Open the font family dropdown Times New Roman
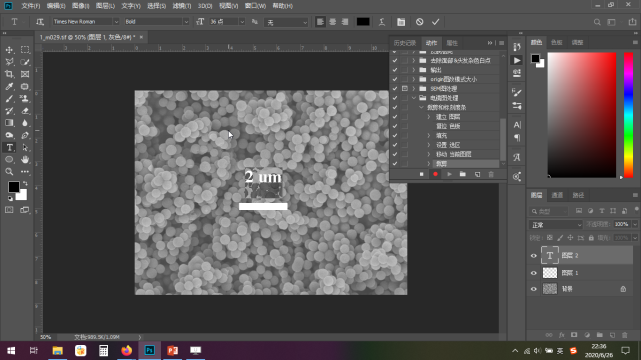The image size is (641, 360). tap(116, 22)
